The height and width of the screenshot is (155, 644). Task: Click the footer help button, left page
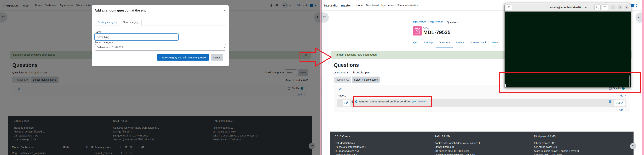(x=312, y=146)
